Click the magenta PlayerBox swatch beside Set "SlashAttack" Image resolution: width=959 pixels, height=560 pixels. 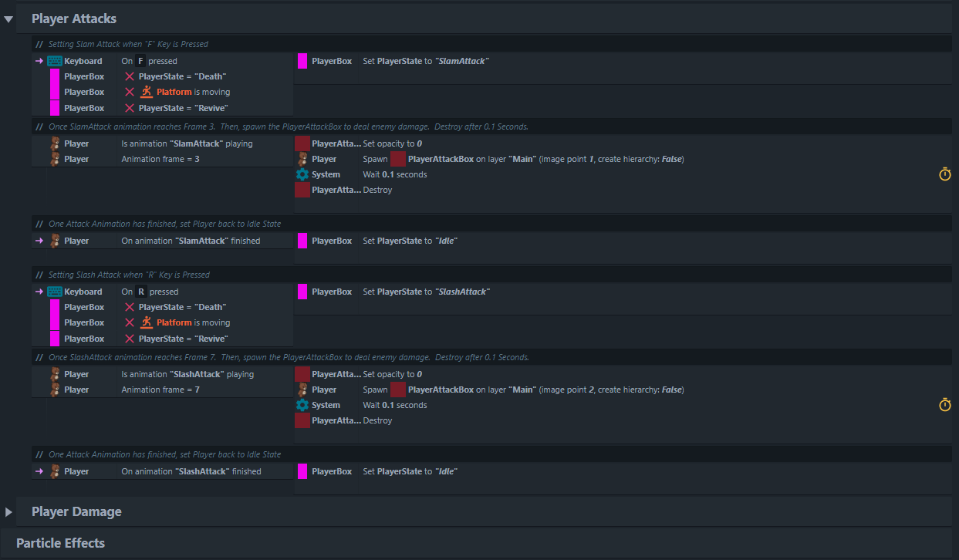click(302, 292)
